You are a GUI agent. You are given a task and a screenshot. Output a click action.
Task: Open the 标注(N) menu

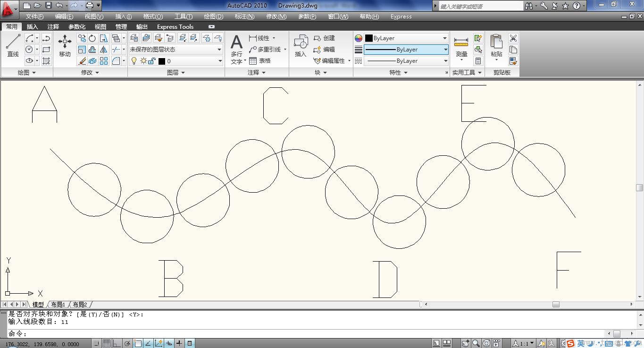click(244, 17)
